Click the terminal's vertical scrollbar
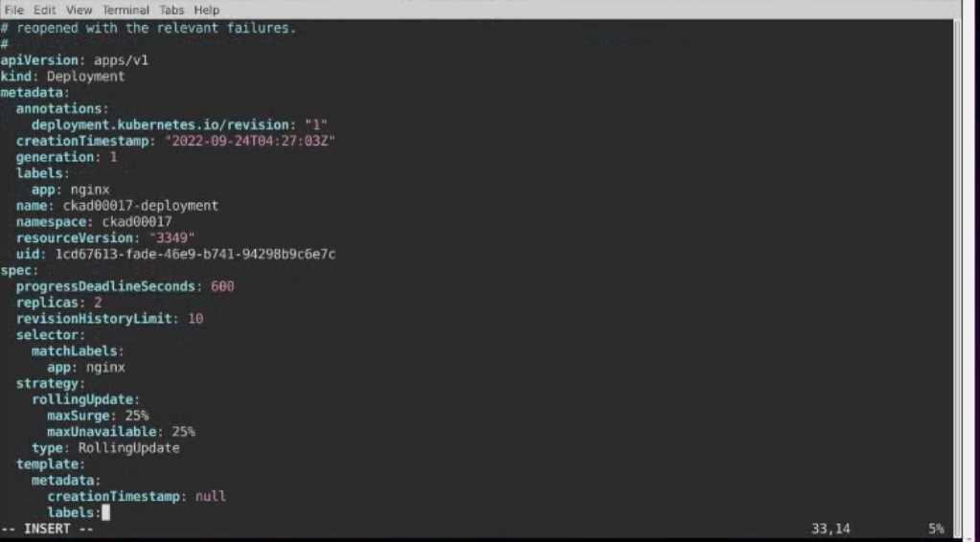Viewport: 980px width, 542px height. [958, 275]
